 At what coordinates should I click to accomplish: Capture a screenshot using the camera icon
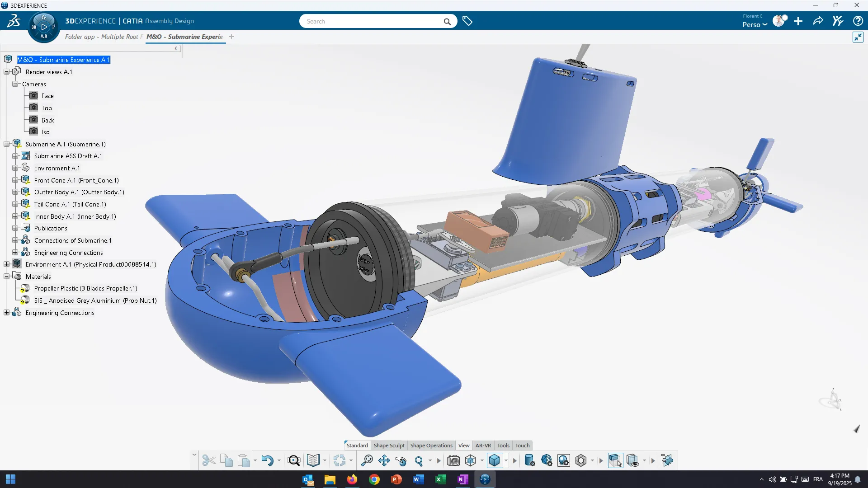(x=453, y=460)
